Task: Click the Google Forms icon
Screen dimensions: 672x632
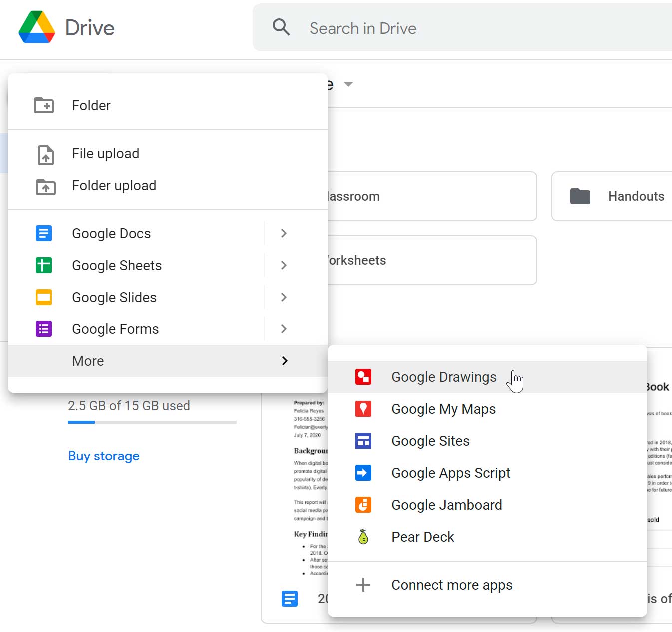Action: coord(44,329)
